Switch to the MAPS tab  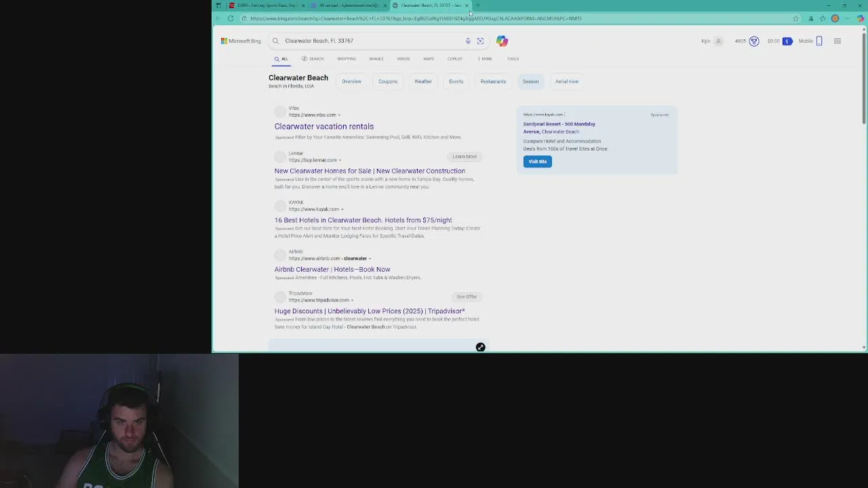(429, 59)
